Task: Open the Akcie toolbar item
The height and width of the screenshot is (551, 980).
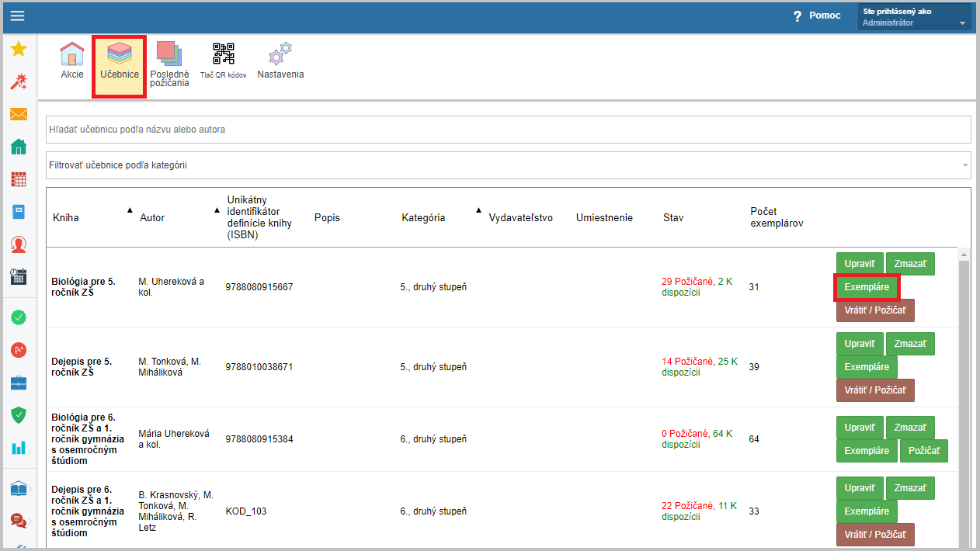Action: [x=72, y=61]
